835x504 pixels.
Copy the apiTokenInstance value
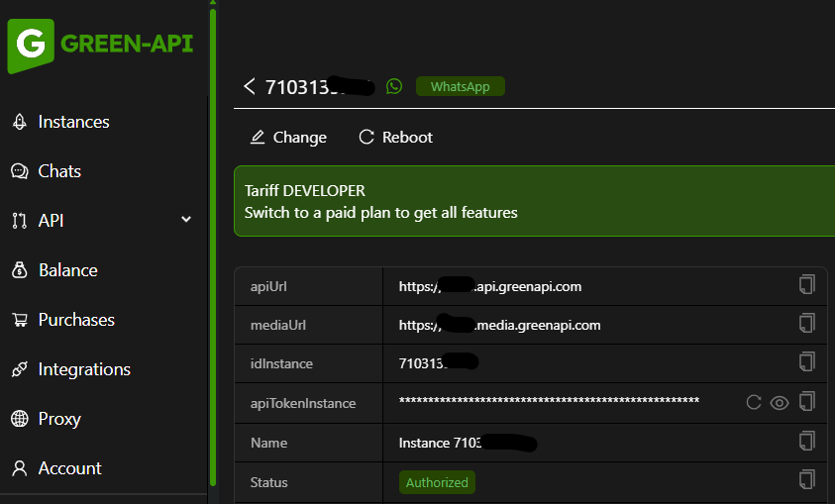(807, 402)
